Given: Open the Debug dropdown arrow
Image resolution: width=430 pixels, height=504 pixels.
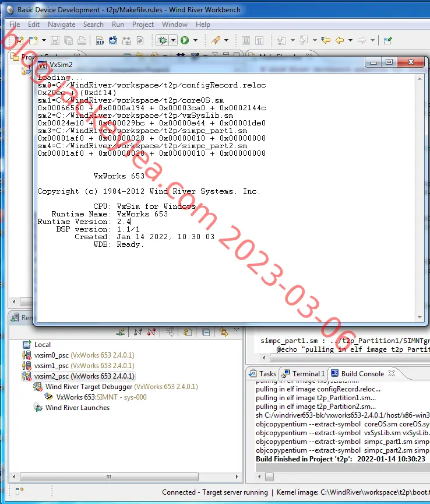Looking at the screenshot, I should coord(174,40).
